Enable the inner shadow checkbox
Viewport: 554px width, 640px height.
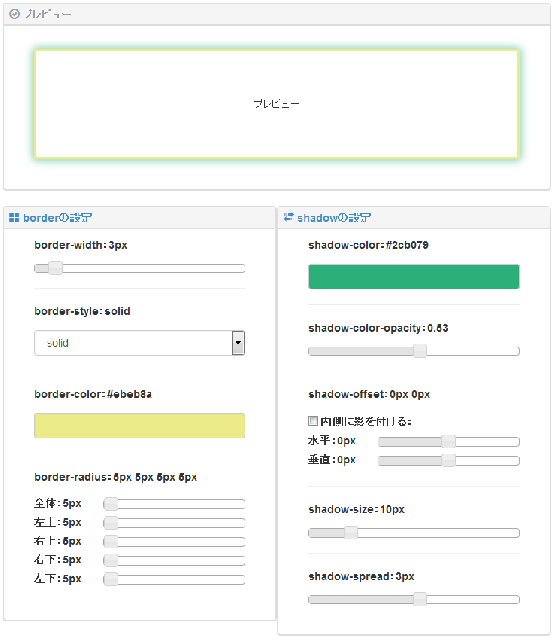tap(313, 421)
